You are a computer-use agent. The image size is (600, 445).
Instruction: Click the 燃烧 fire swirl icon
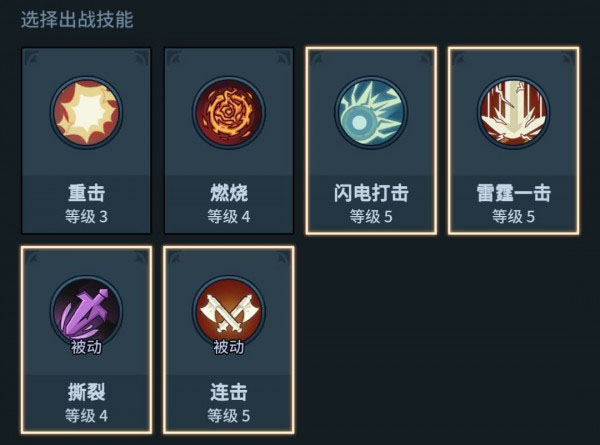click(228, 112)
